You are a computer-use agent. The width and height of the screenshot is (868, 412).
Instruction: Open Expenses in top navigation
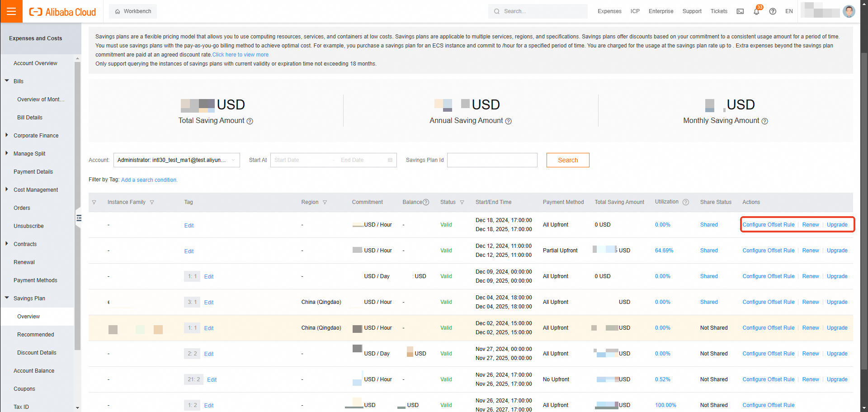(609, 11)
